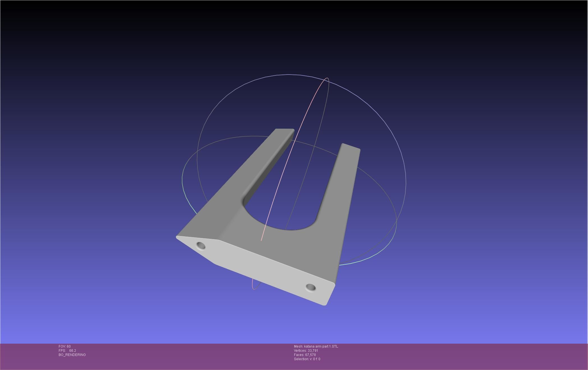Click the left mounting hole on the model
Image resolution: width=588 pixels, height=370 pixels.
pos(201,246)
